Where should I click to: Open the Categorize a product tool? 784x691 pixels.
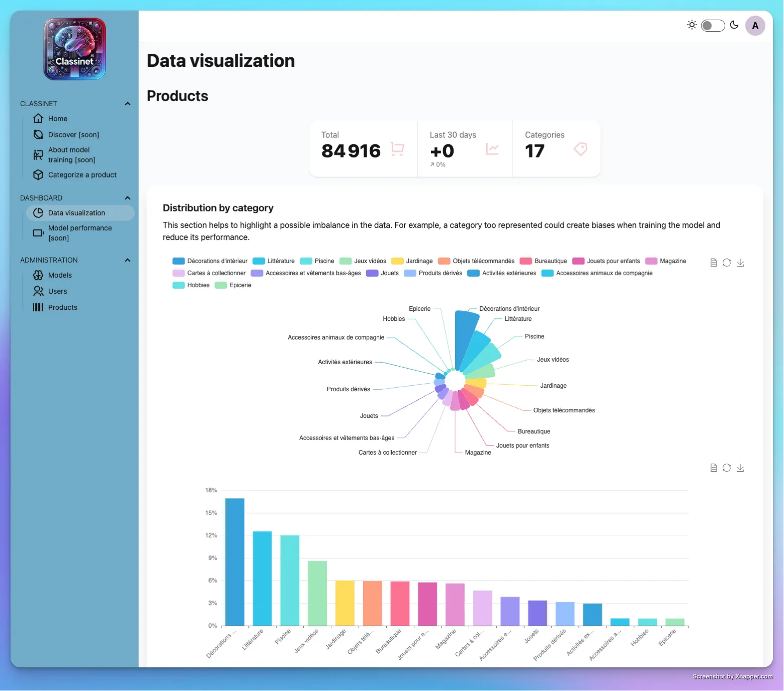[x=81, y=175]
